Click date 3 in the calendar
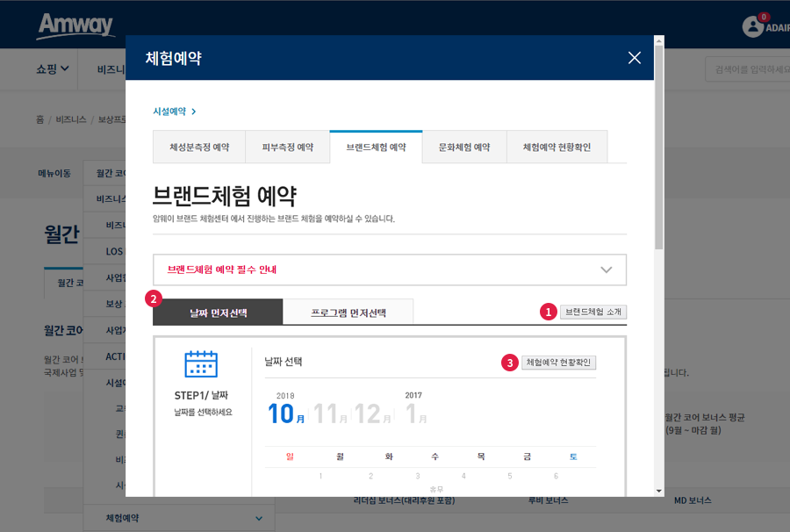 [x=418, y=476]
